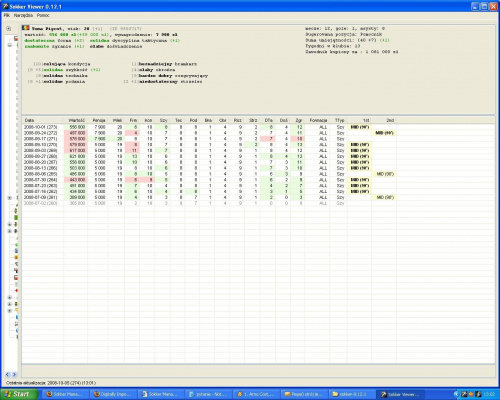Click the MID entry in 2nd column of 2008-09-24 row
Image resolution: width=500 pixels, height=400 pixels.
pyautogui.click(x=384, y=133)
